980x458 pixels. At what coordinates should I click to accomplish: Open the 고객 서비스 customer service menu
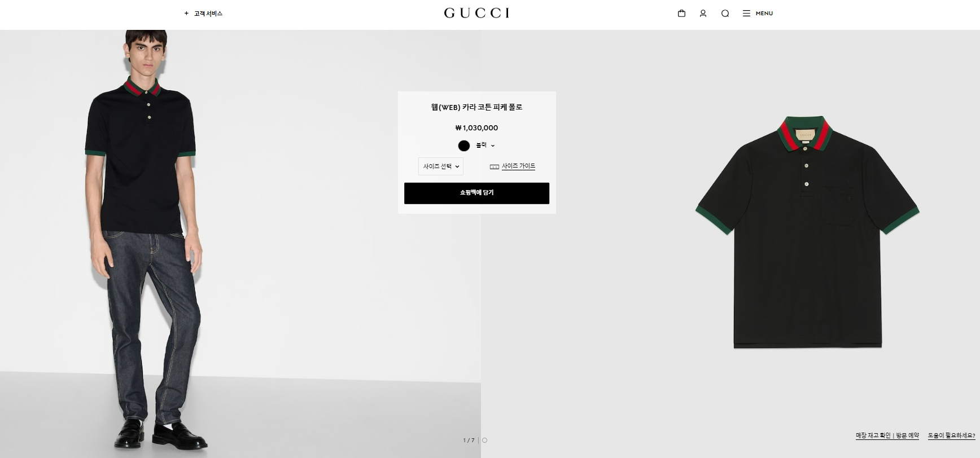tap(208, 13)
